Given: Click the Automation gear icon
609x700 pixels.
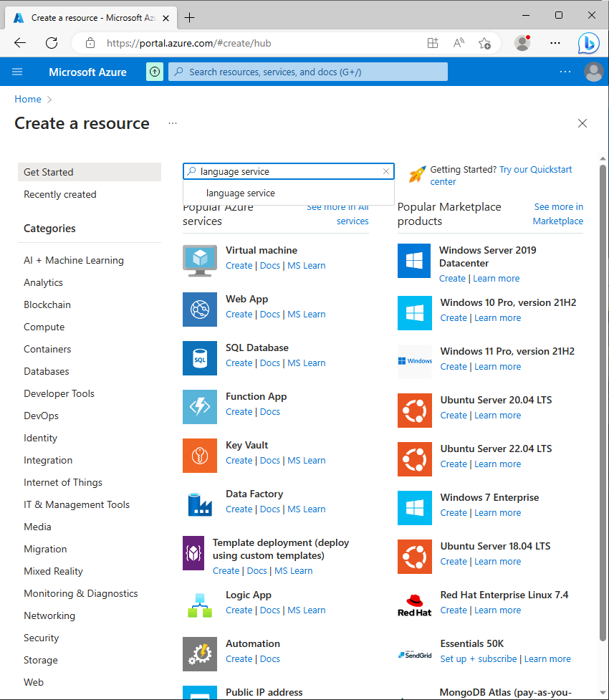Looking at the screenshot, I should pos(200,654).
